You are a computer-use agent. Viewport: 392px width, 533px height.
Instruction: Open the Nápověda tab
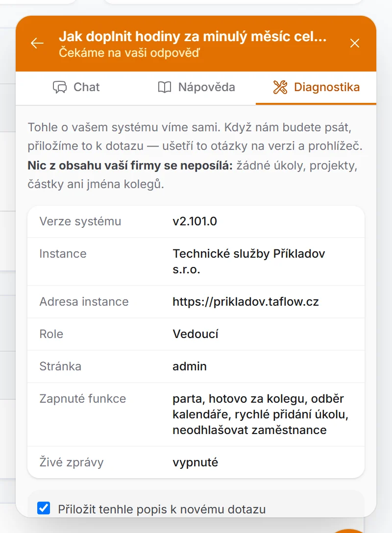(x=196, y=87)
